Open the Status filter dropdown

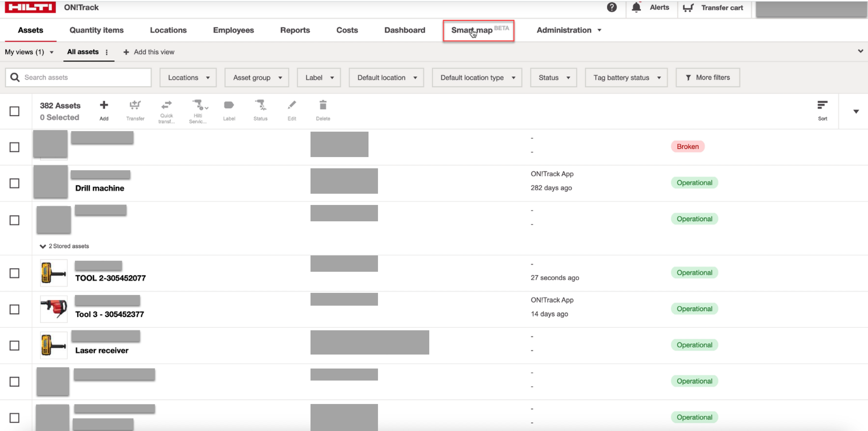click(x=553, y=77)
